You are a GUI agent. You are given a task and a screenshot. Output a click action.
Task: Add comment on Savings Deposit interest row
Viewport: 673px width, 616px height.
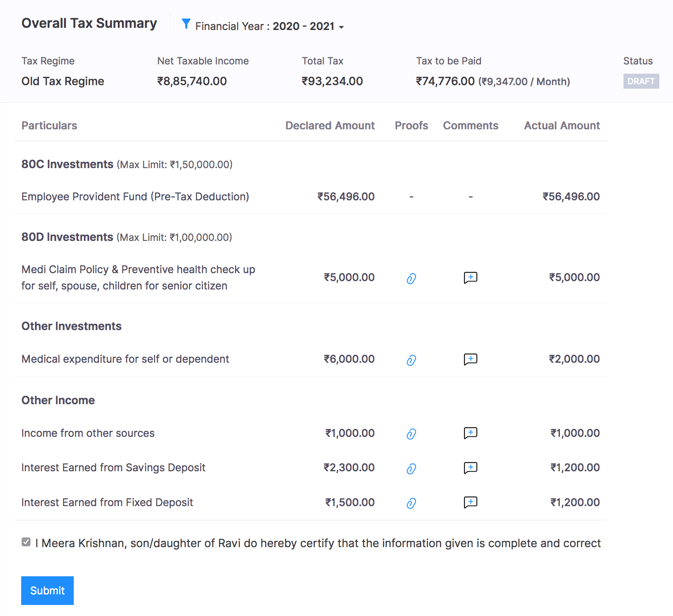(470, 468)
